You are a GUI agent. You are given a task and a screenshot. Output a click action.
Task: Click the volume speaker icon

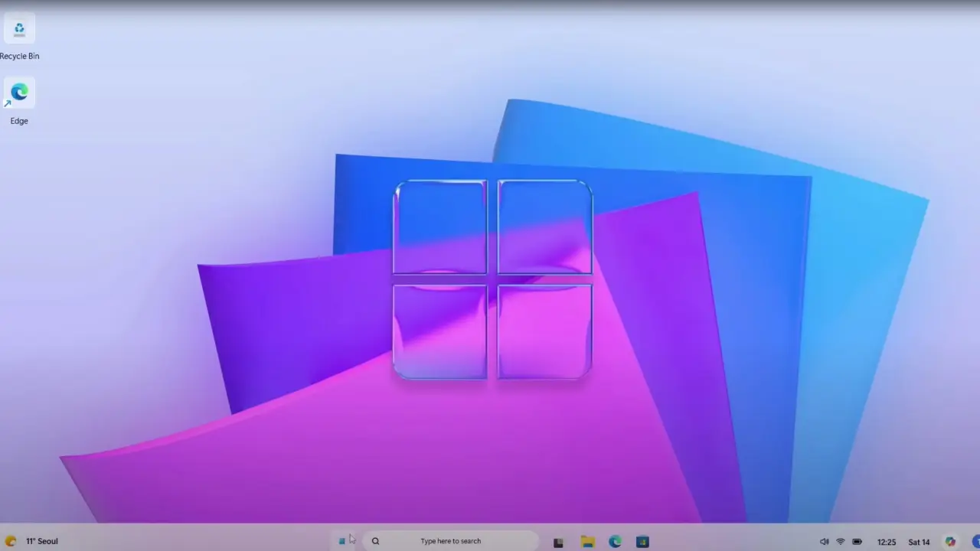[x=824, y=542]
